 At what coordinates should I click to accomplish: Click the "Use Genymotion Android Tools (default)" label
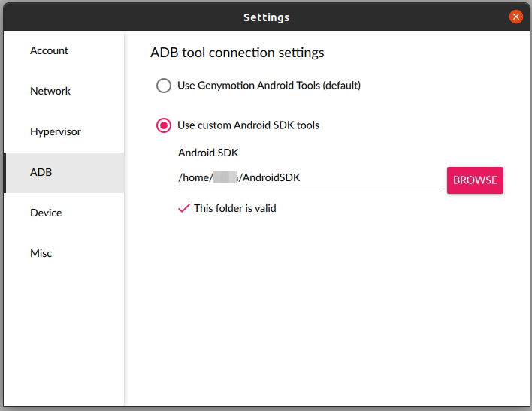click(269, 86)
